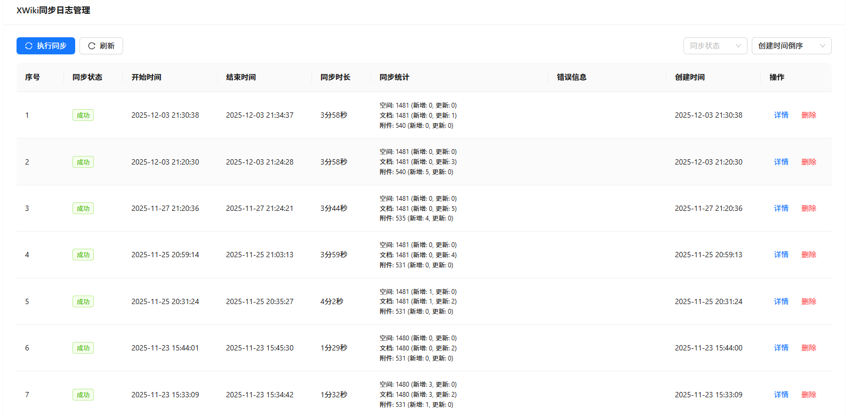Click the 同步状态 column header
This screenshot has width=868, height=417.
(x=87, y=77)
